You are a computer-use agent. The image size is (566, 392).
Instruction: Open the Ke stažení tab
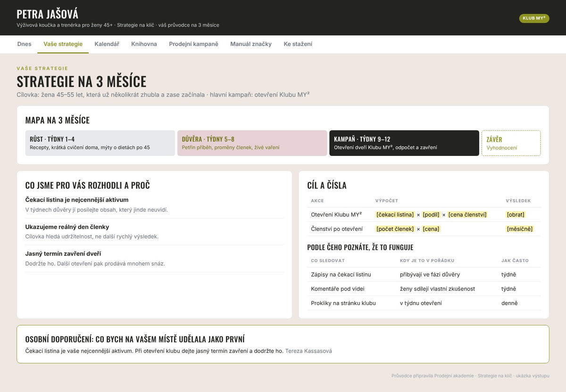[298, 44]
